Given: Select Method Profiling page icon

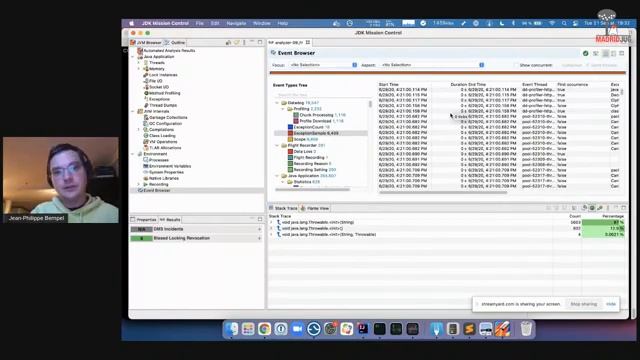Looking at the screenshot, I should point(146,93).
